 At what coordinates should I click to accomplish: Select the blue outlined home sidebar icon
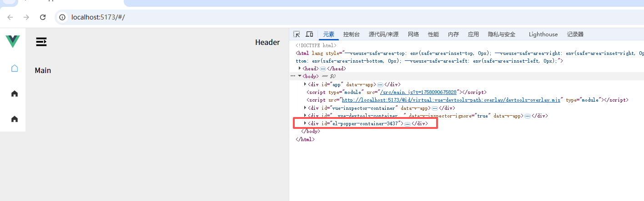click(x=15, y=68)
